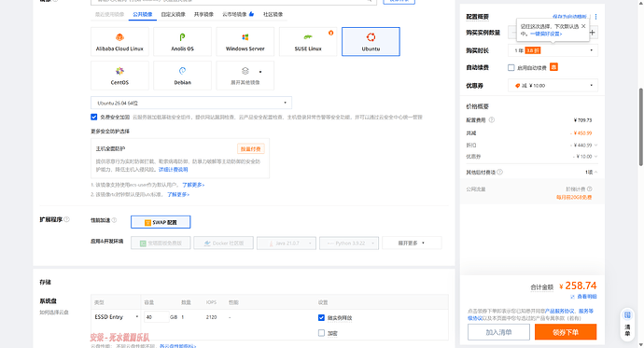Open the coupon dropdown showing ¥10.00
Image resolution: width=644 pixels, height=348 pixels.
coord(553,85)
